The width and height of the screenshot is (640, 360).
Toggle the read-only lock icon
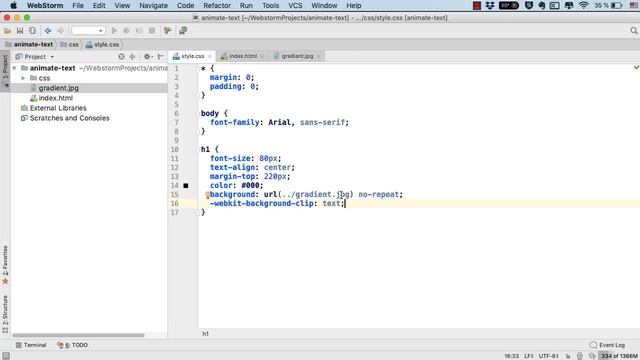point(568,356)
